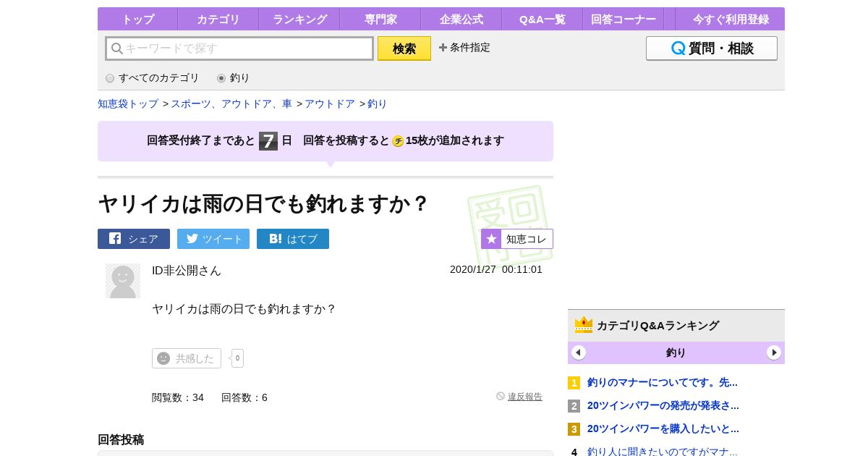Viewport: 868px width, 456px height.
Task: Tweet this question
Action: coord(213,239)
